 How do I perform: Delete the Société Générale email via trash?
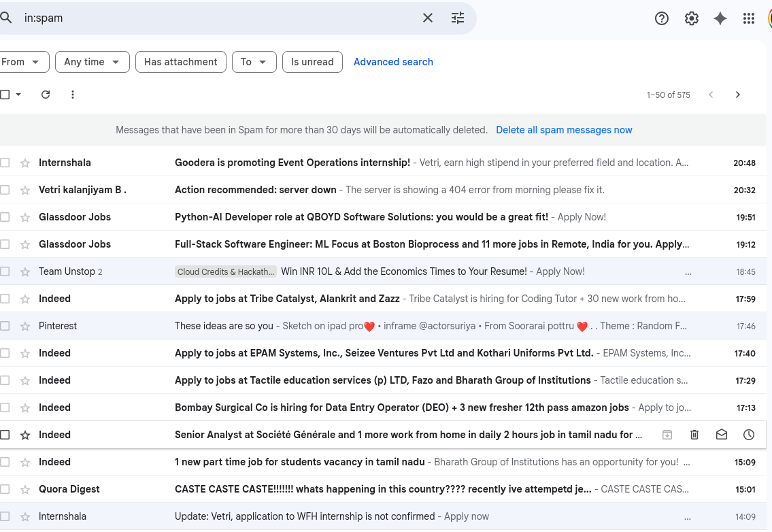pos(694,435)
